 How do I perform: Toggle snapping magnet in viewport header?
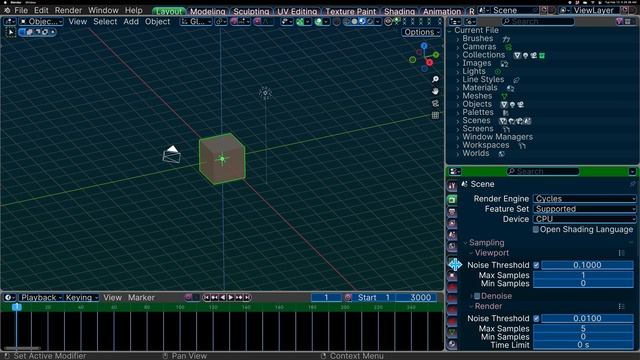(x=234, y=21)
